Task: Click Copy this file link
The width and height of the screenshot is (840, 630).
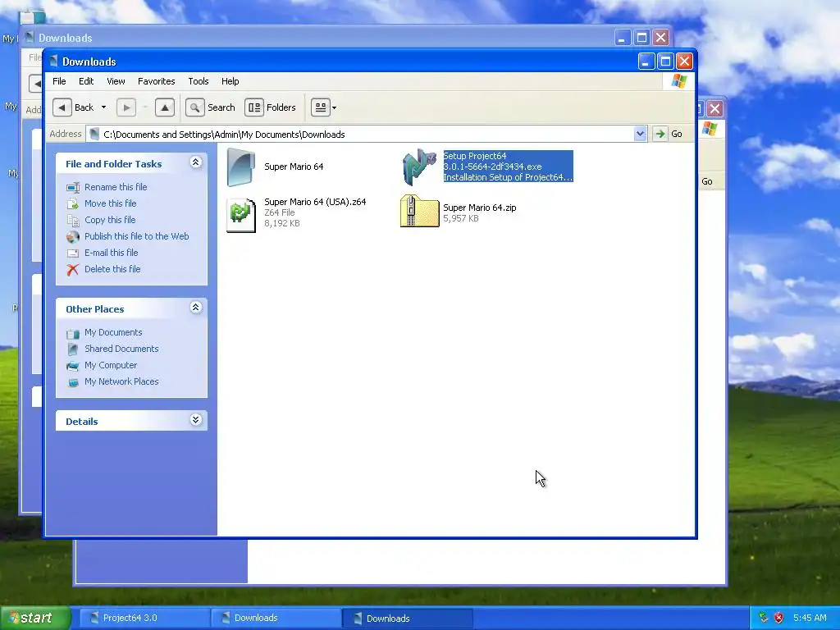Action: [110, 220]
